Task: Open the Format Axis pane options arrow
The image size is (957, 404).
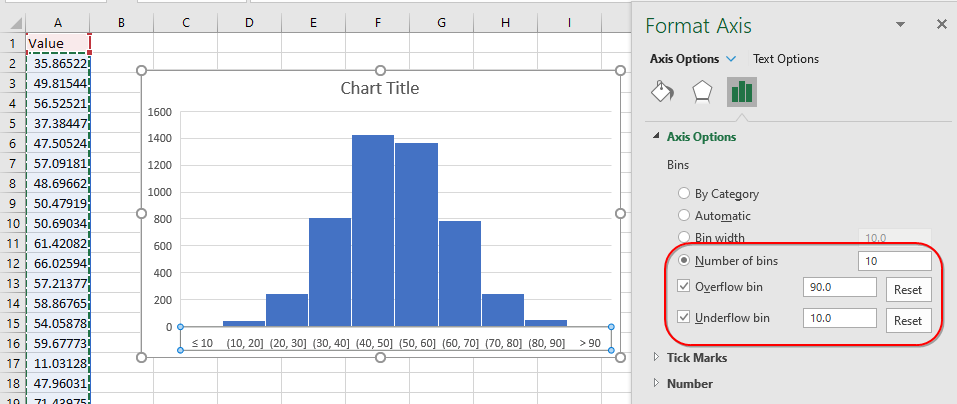Action: [x=900, y=24]
